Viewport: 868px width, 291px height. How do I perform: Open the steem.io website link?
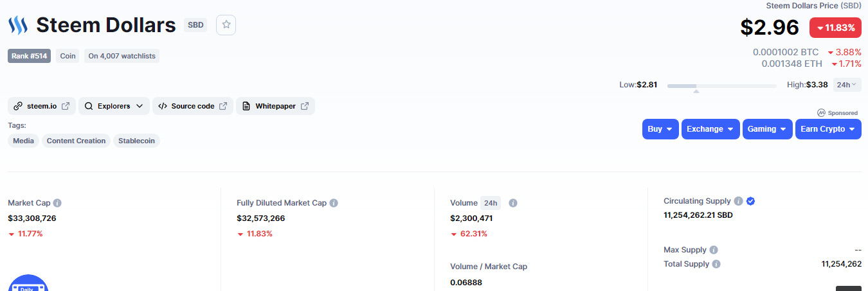point(42,106)
